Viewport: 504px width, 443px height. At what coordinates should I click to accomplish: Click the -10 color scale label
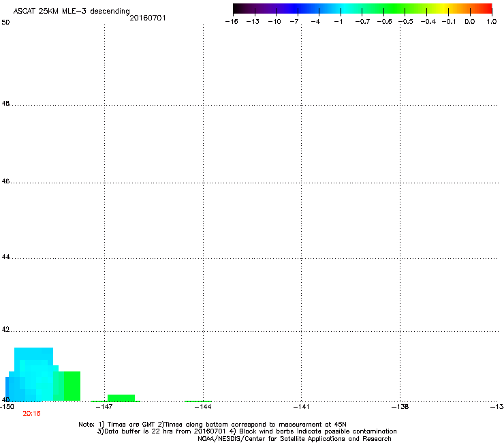click(x=274, y=22)
